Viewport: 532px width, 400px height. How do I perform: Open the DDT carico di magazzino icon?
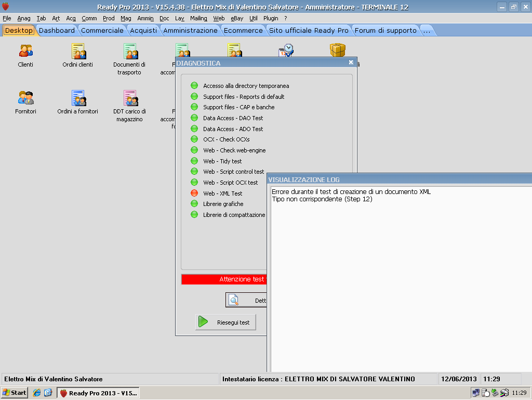pyautogui.click(x=130, y=98)
